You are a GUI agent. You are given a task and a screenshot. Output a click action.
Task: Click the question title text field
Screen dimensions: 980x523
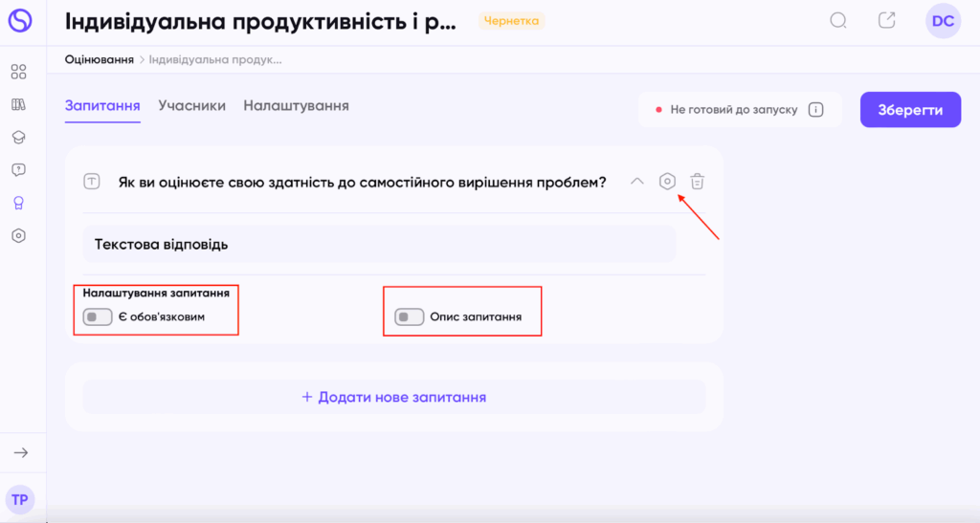362,181
